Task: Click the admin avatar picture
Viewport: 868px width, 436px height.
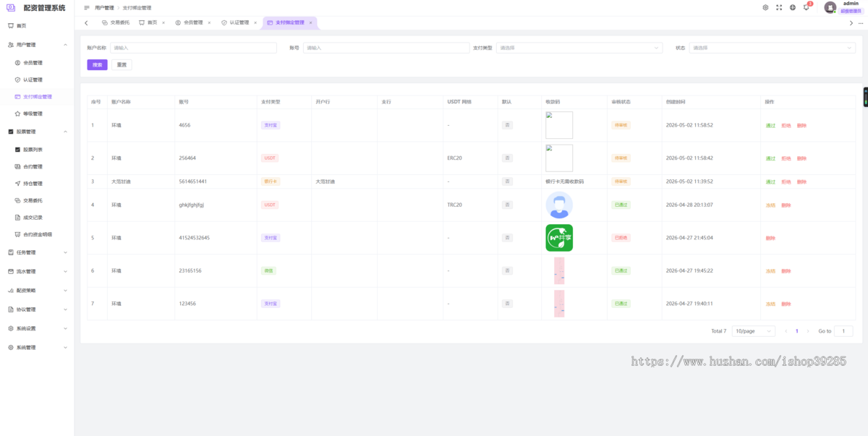Action: (x=830, y=7)
